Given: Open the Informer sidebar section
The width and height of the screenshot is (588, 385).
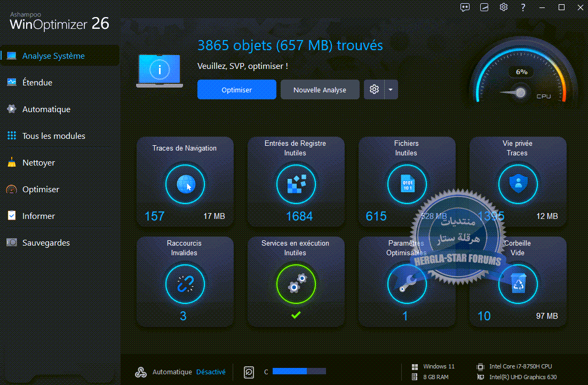Looking at the screenshot, I should [60, 216].
